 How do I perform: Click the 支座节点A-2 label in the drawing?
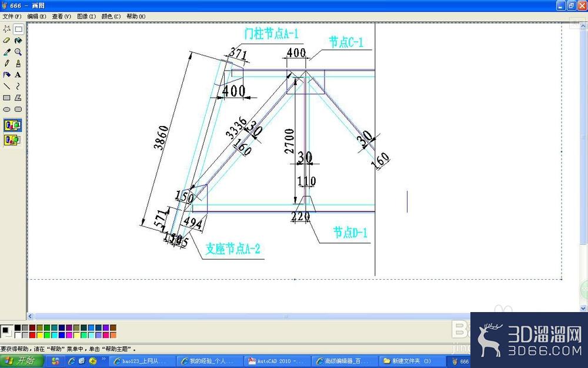[x=233, y=248]
